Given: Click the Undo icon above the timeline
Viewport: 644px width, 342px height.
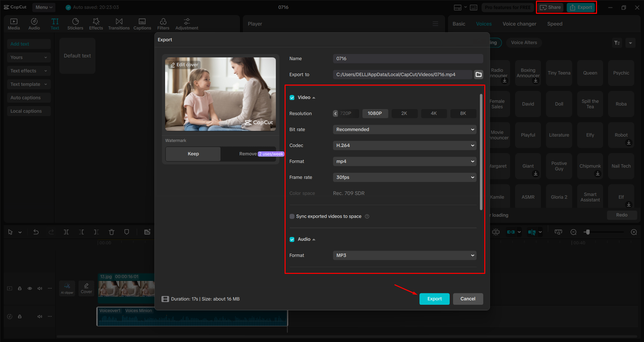Looking at the screenshot, I should 36,232.
